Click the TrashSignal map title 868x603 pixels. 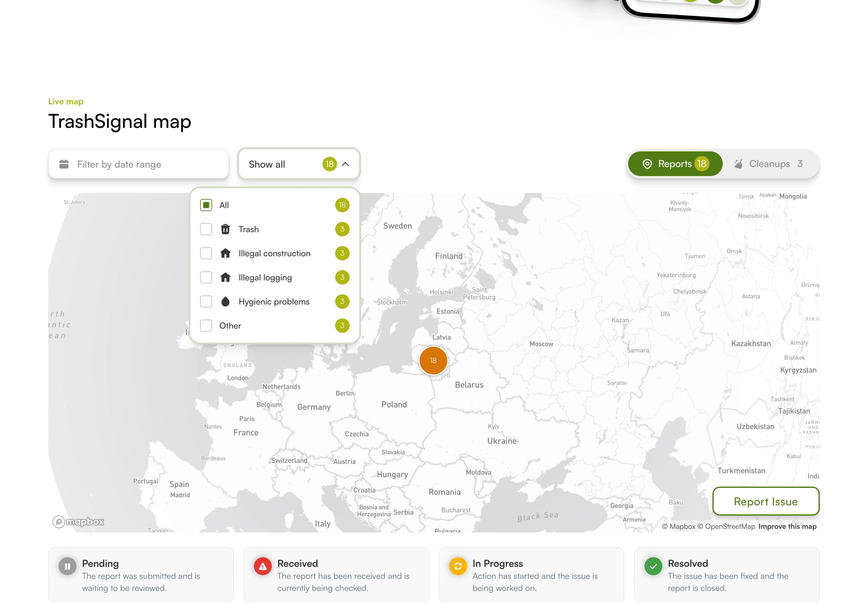pos(120,122)
